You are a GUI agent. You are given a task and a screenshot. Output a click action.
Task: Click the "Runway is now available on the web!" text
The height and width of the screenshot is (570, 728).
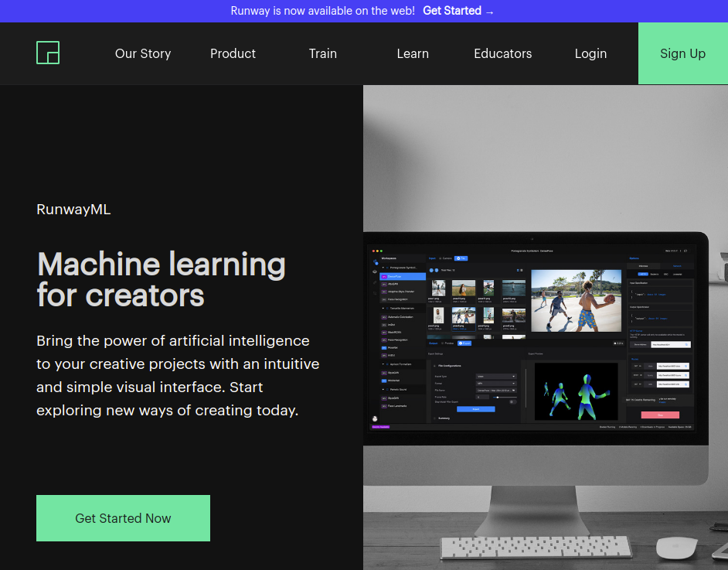(323, 11)
